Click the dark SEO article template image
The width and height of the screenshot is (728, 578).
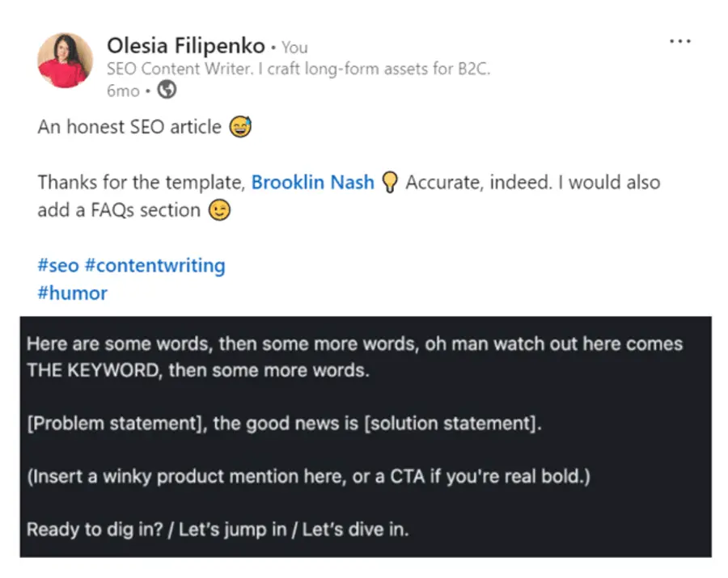tap(364, 437)
